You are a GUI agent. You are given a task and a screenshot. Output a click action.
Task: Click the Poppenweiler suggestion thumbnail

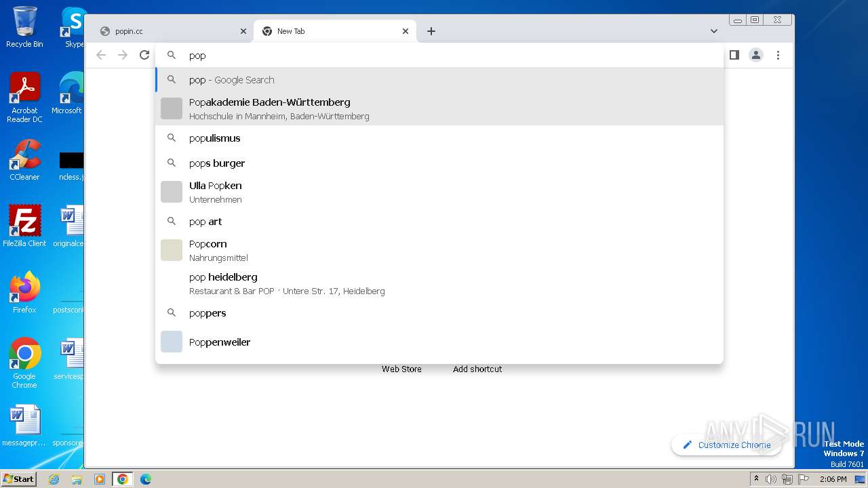click(x=172, y=342)
